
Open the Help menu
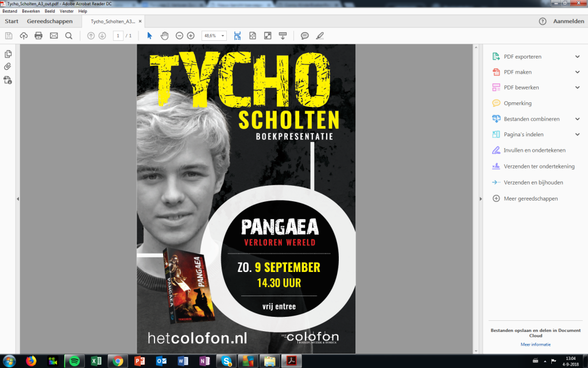tap(83, 11)
